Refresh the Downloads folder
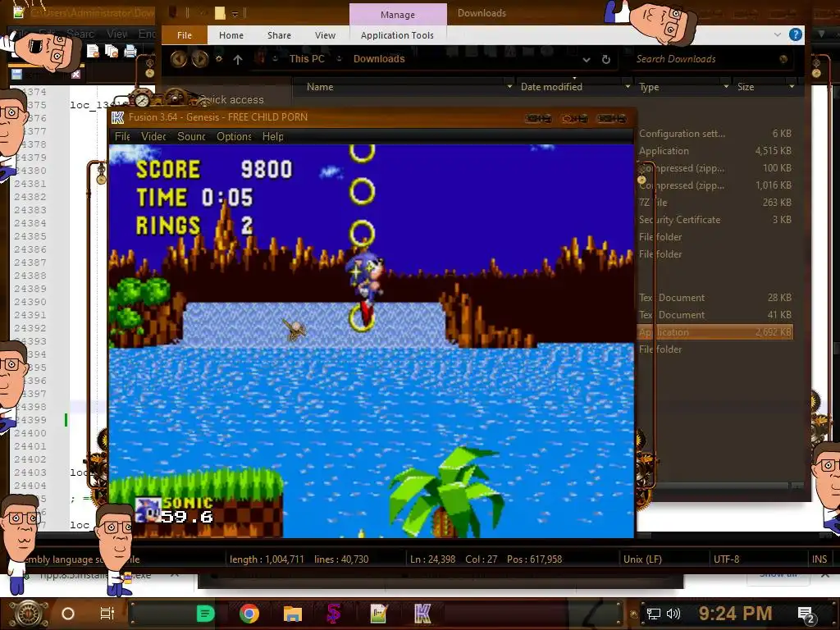The image size is (840, 630). coord(606,59)
